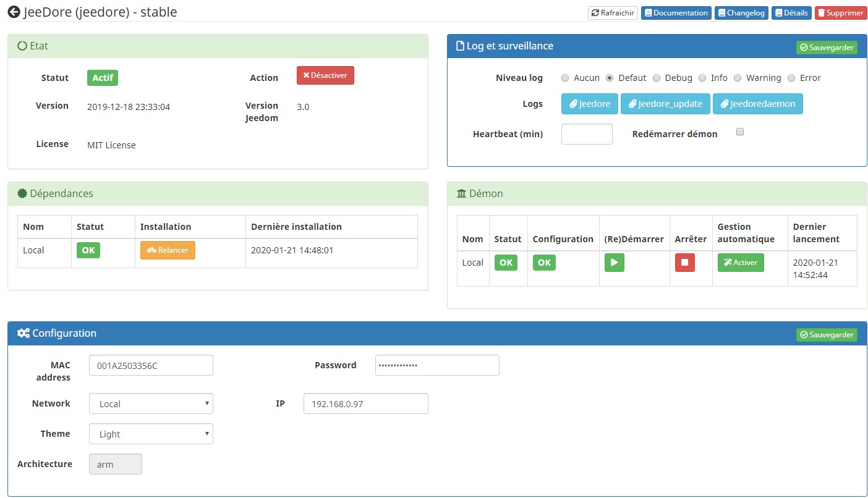Relaunch dependencies installation with Relancer

(168, 250)
